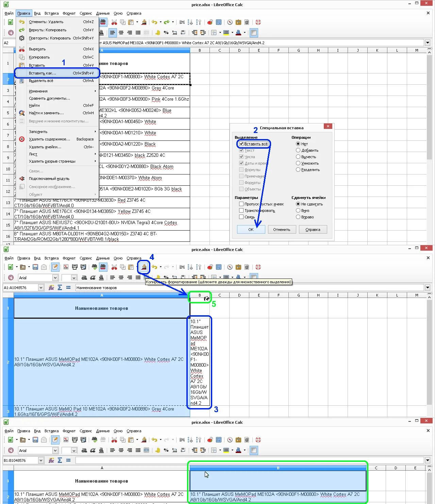The width and height of the screenshot is (435, 504).
Task: Open 'Формат' menu in middle window
Action: 69,258
